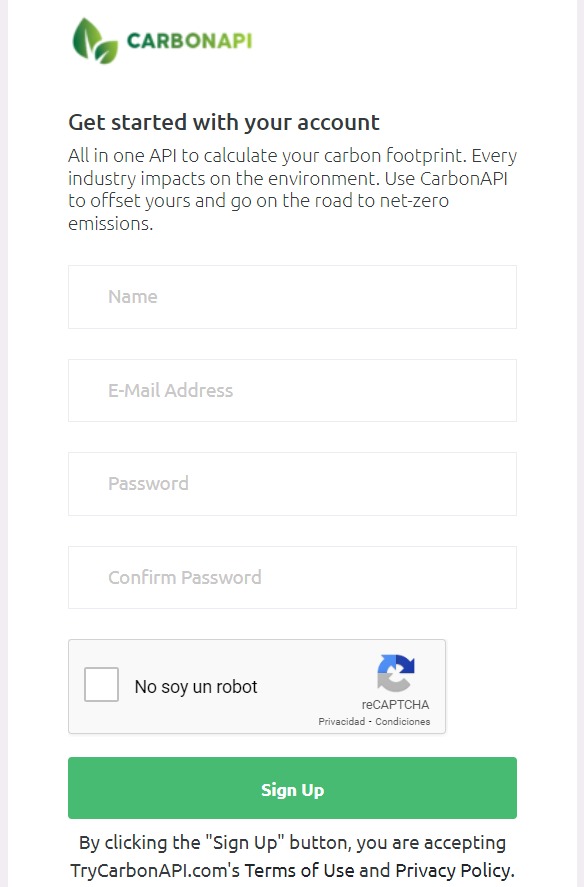Activate the Confirm Password field

pyautogui.click(x=292, y=578)
